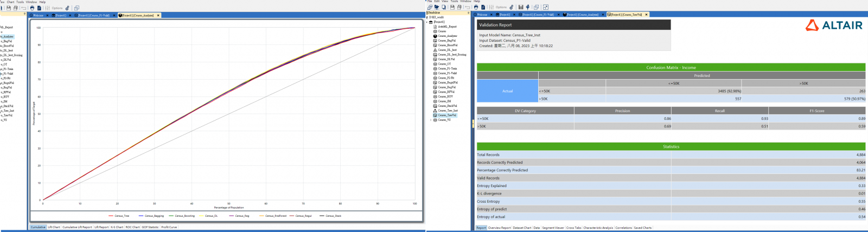868x232 pixels.
Task: Click the cascade windows icon in the left toolbar
Action: pyautogui.click(x=76, y=8)
